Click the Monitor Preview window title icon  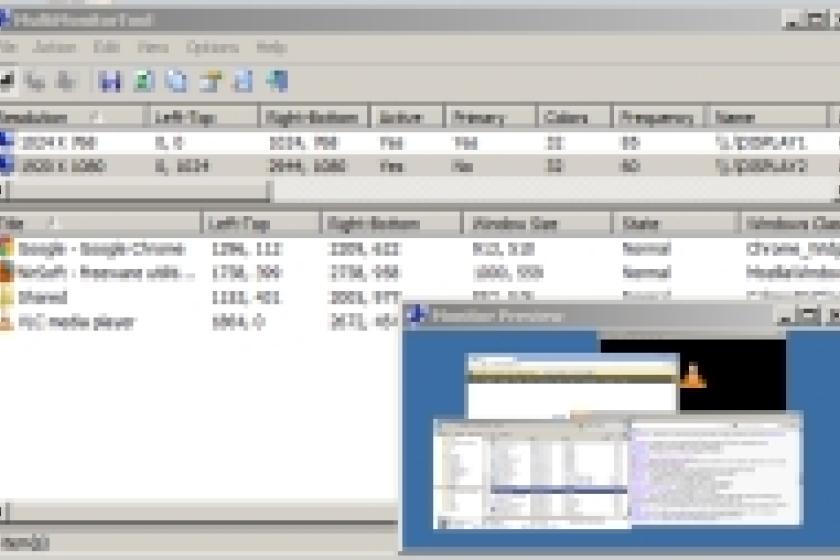(416, 316)
